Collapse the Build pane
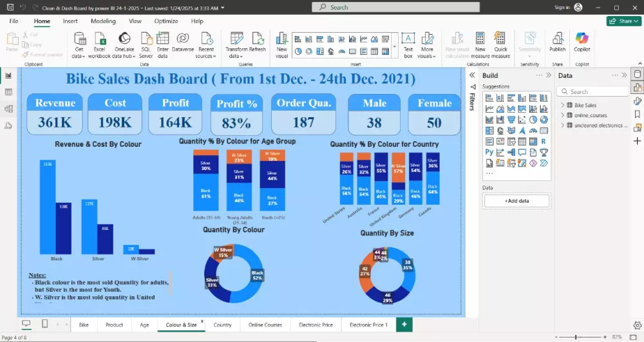 548,75
